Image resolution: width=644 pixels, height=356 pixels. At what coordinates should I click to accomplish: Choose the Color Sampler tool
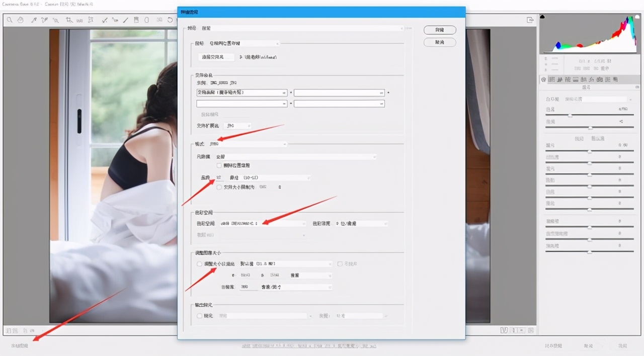45,20
